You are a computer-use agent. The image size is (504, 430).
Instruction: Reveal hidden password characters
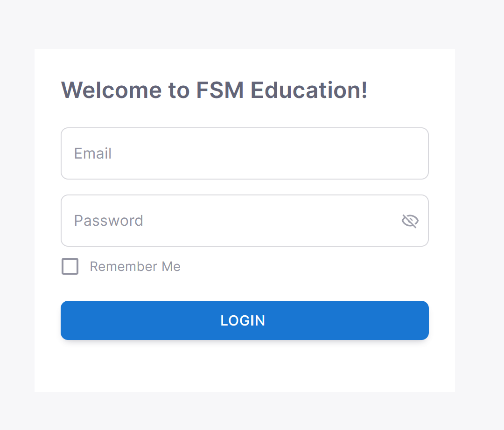coord(410,221)
